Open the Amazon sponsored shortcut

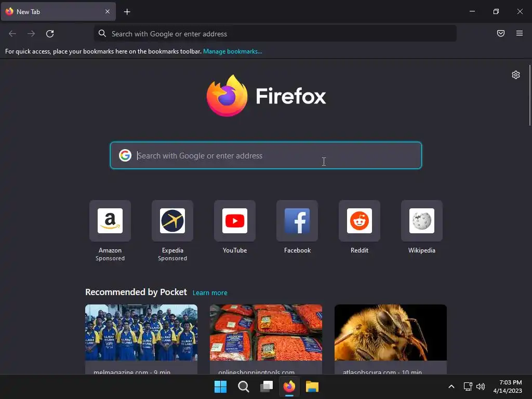(110, 221)
